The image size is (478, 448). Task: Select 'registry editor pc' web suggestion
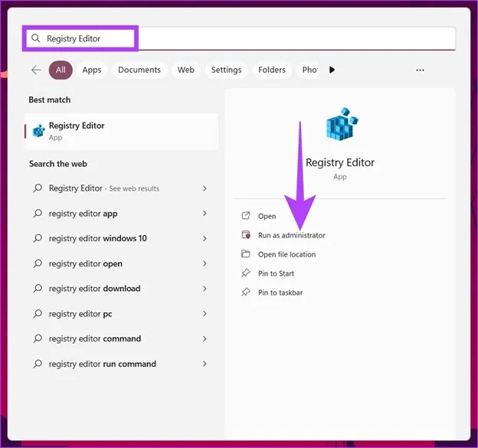(x=121, y=314)
